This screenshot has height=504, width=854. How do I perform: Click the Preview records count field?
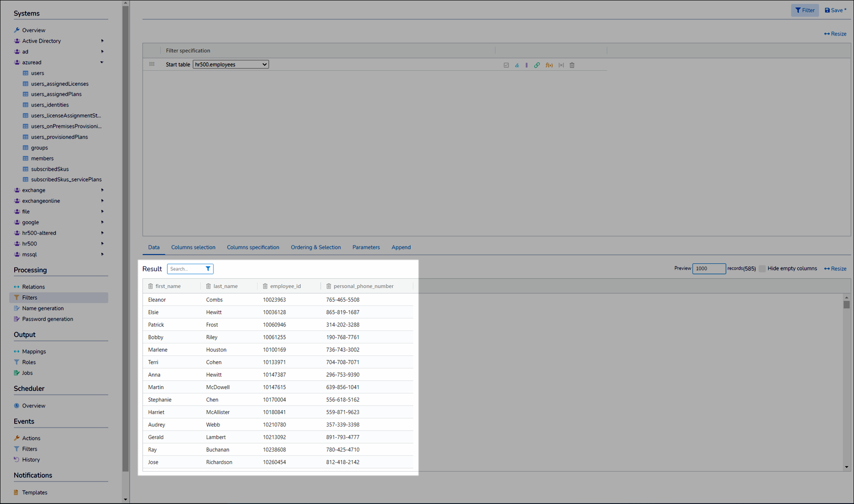709,269
